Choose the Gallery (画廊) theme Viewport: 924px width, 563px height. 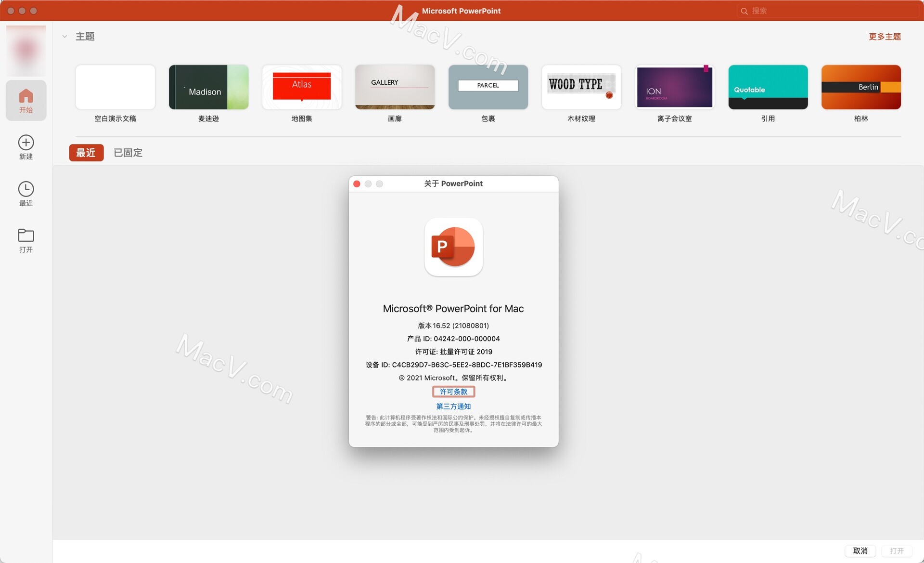pyautogui.click(x=395, y=87)
